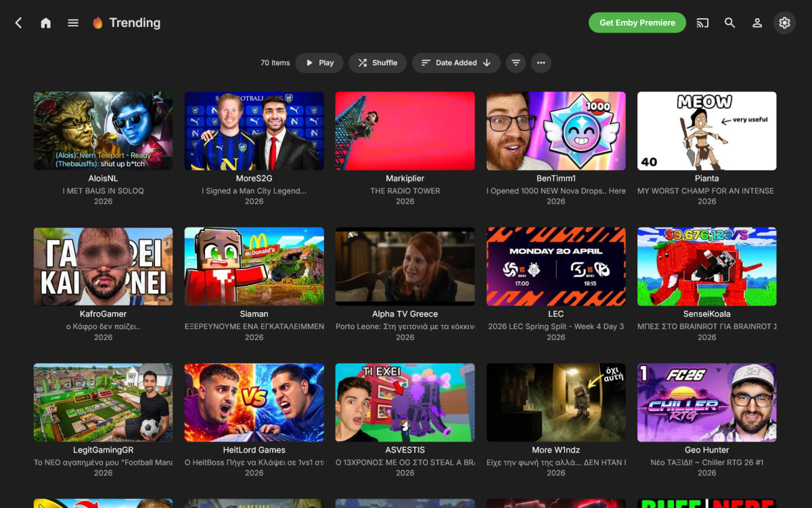Screen dimensions: 812x508
Task: Click 'I Signed a Man City Legend...' caption
Action: 254,191
